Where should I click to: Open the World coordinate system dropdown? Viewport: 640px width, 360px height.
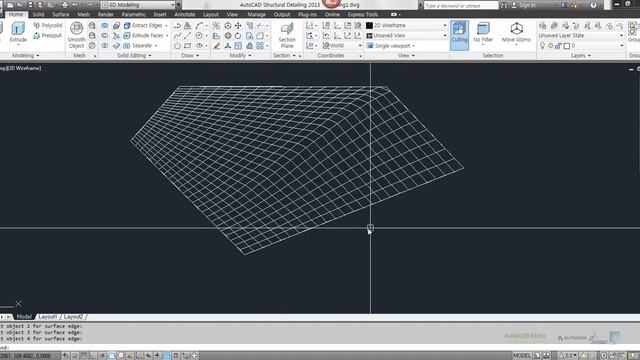point(341,46)
